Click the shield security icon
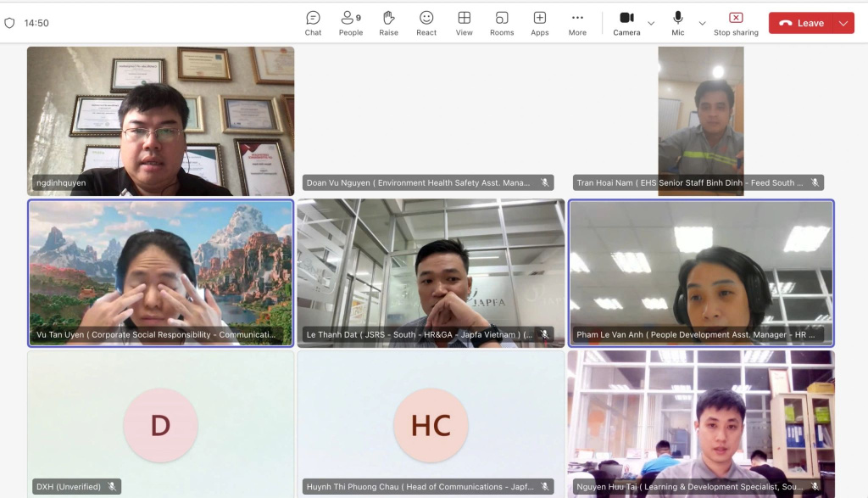The height and width of the screenshot is (498, 868). click(10, 23)
